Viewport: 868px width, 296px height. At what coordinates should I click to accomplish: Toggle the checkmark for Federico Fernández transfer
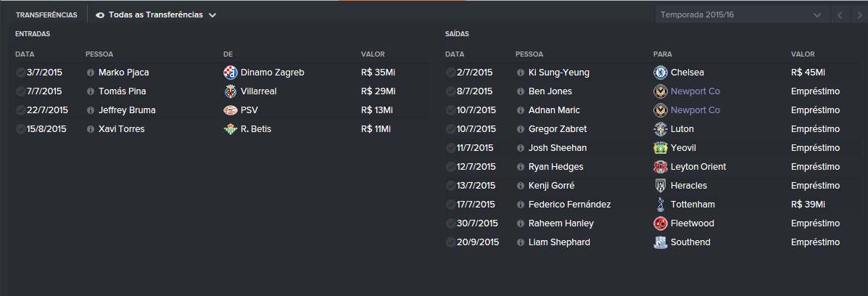[450, 205]
